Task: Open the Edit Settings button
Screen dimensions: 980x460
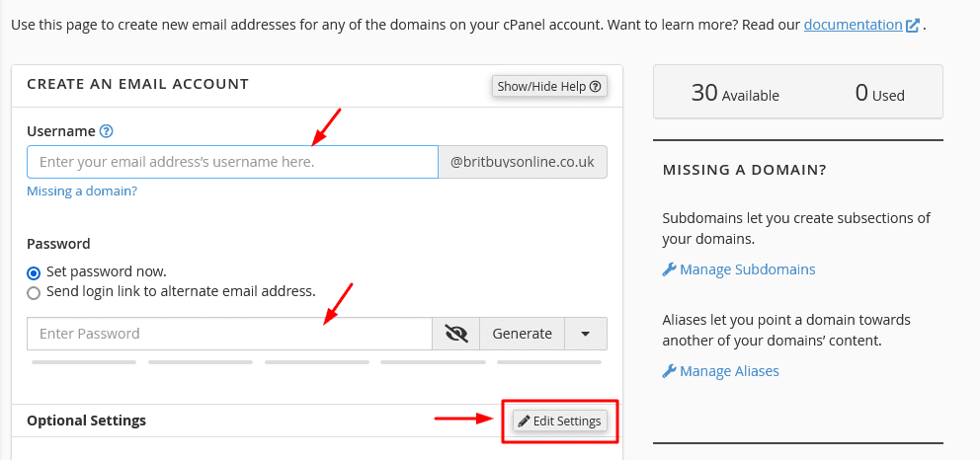Action: point(559,422)
